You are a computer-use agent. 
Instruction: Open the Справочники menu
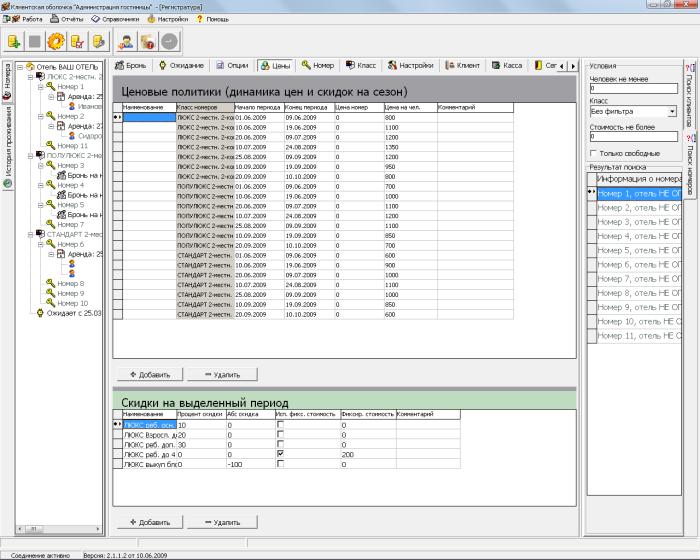pos(116,18)
